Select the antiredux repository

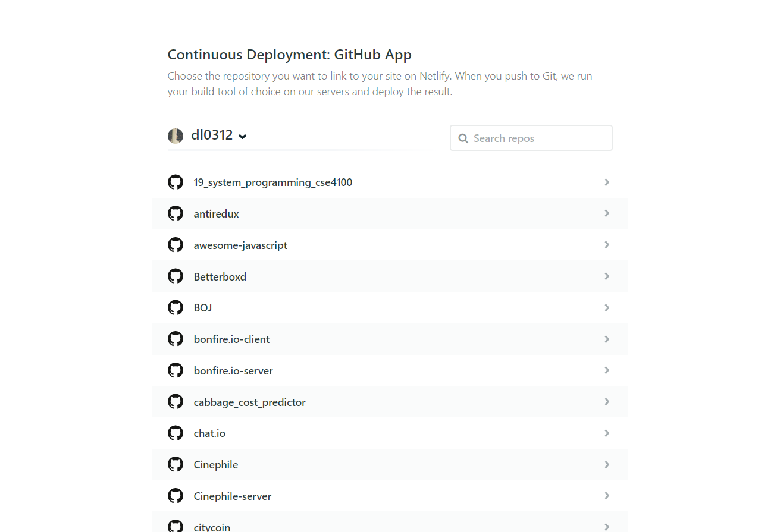click(390, 213)
